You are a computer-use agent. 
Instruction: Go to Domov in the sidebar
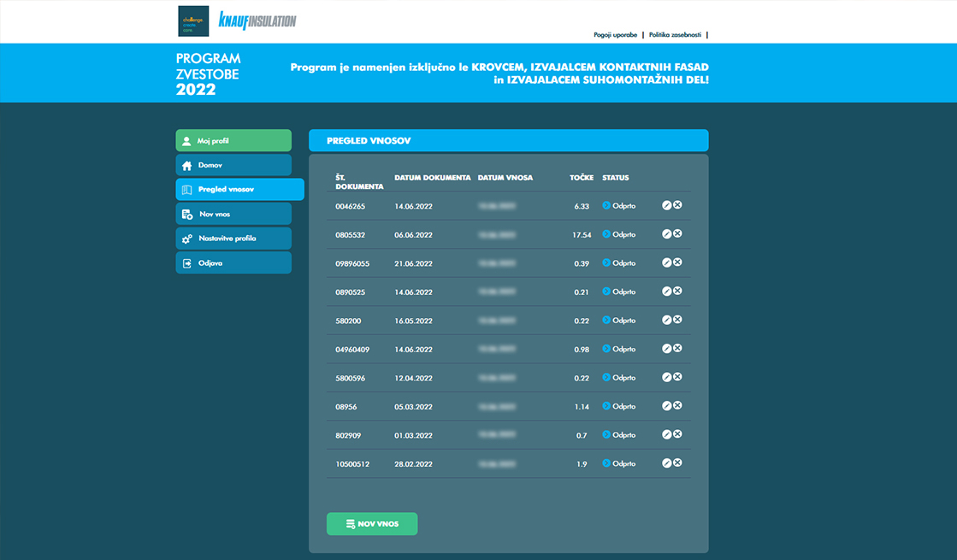pos(233,165)
